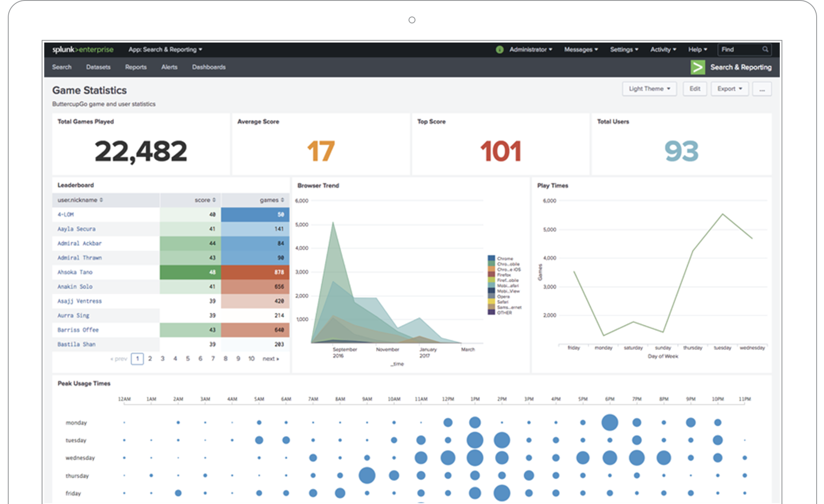Click the Edit button

[695, 88]
